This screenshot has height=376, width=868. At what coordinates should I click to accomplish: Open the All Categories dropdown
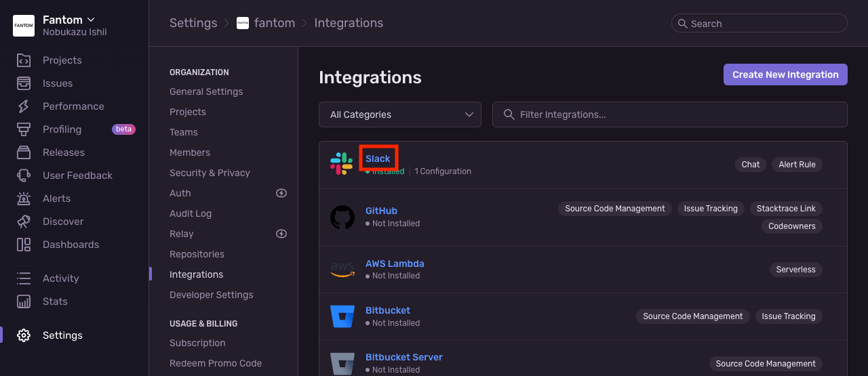point(400,114)
